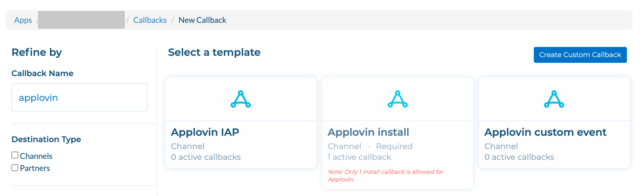This screenshot has width=644, height=196.
Task: Click "1 active callback" text
Action: [x=359, y=157]
